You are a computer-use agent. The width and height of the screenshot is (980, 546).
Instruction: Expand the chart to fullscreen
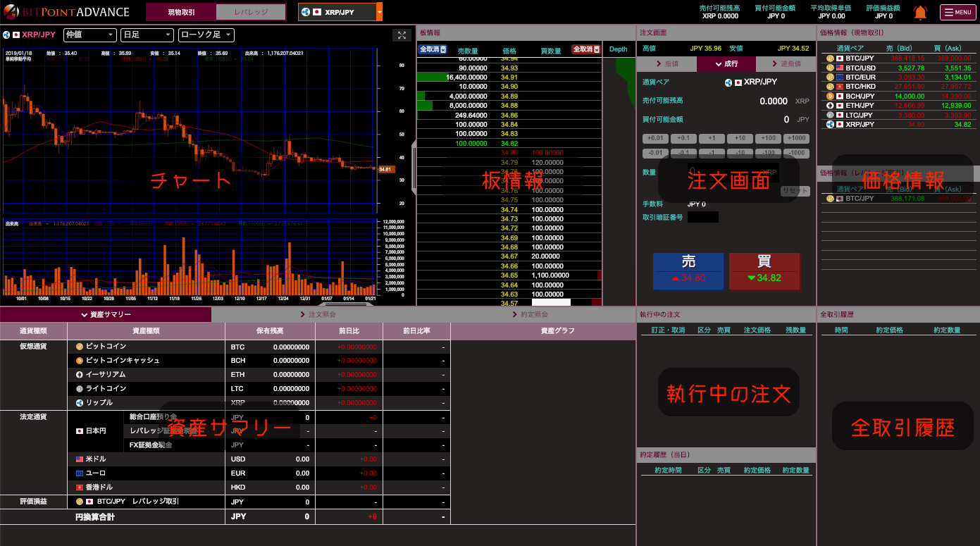tap(402, 35)
